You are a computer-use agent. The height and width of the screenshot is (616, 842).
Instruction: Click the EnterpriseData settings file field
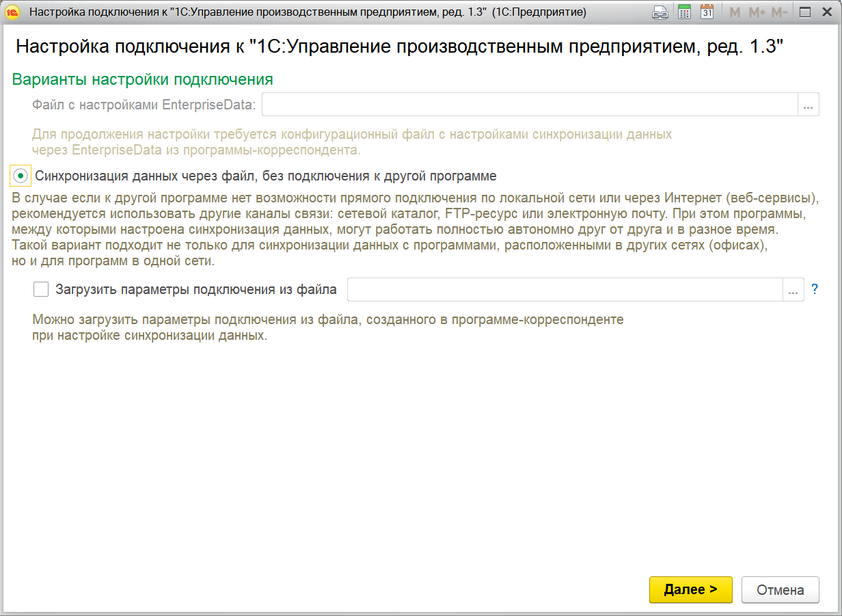point(530,105)
